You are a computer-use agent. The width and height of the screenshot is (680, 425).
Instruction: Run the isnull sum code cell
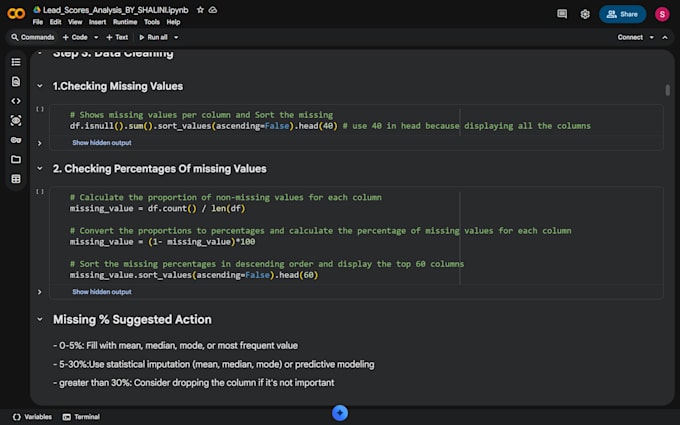tap(40, 109)
